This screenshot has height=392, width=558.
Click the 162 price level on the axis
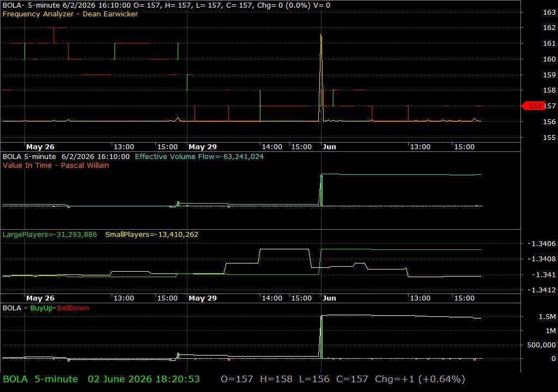click(x=549, y=27)
